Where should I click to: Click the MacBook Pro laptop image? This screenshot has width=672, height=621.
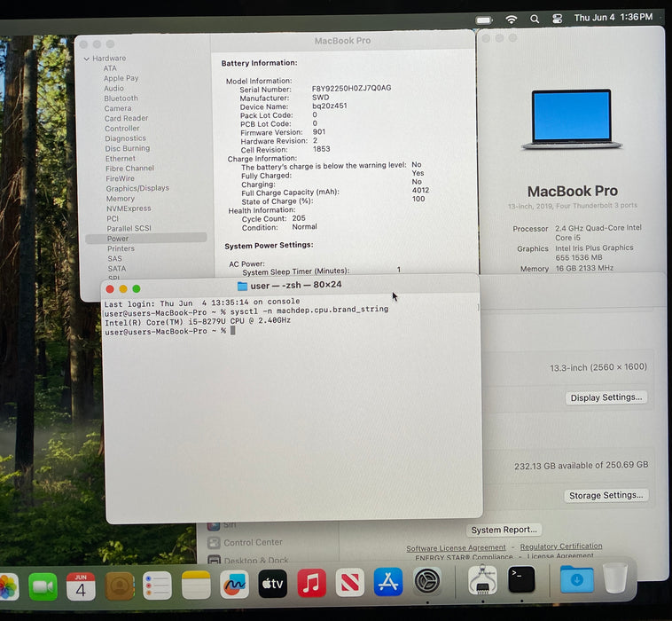point(571,120)
